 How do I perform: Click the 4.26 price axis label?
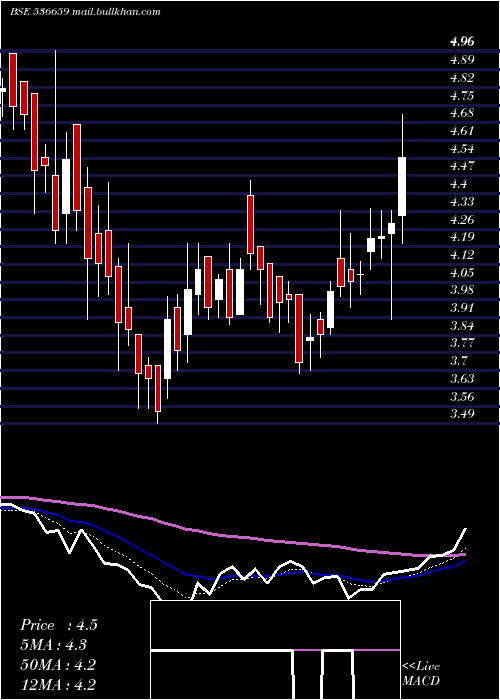(462, 220)
